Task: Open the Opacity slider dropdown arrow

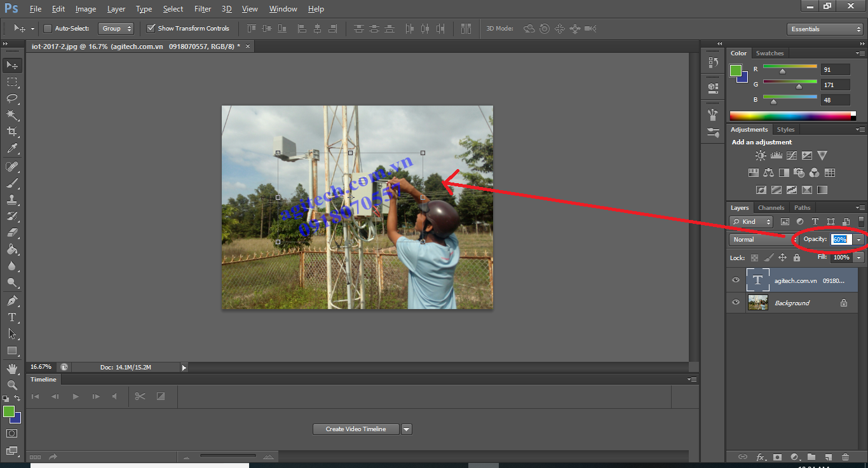Action: tap(859, 240)
